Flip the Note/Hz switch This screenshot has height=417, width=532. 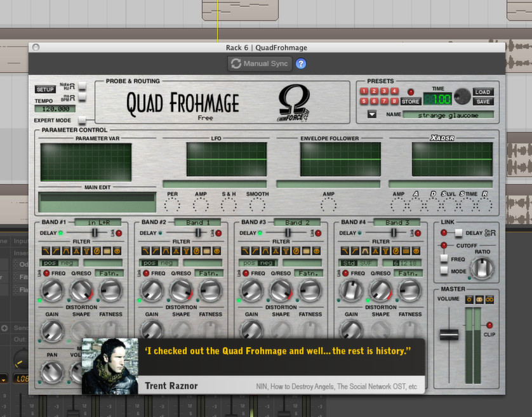click(x=82, y=86)
